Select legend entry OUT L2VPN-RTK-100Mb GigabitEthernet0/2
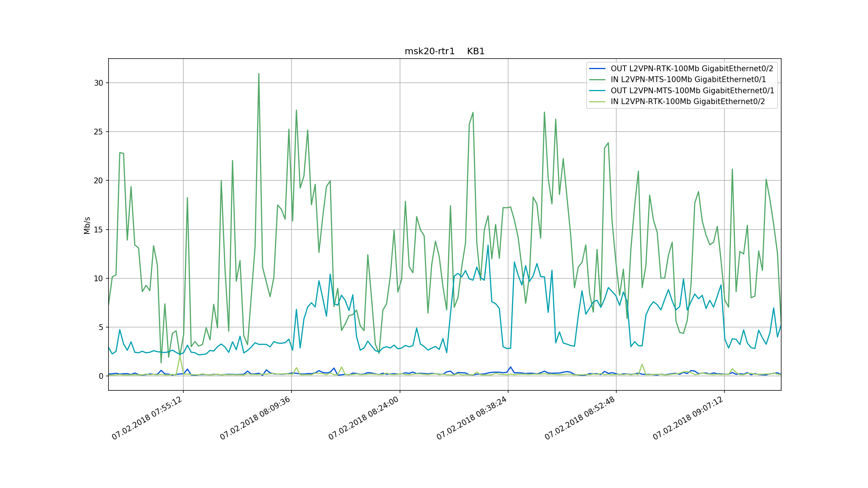 692,69
